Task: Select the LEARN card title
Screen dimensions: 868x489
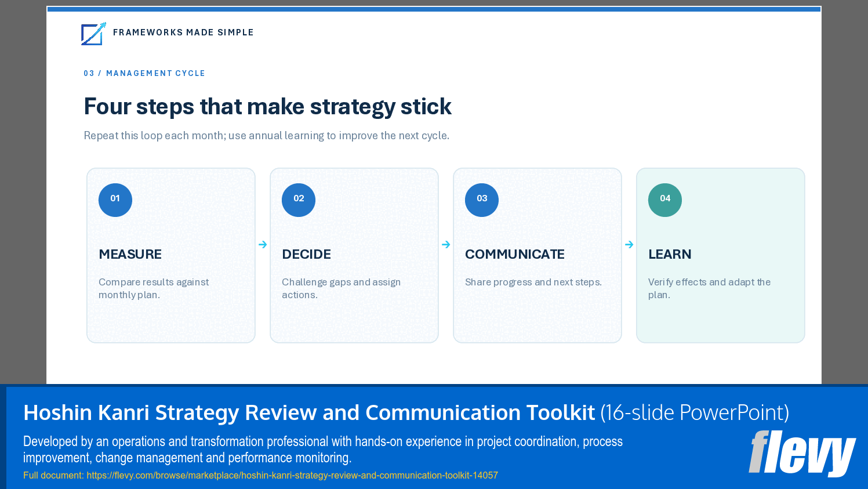Action: (x=670, y=254)
